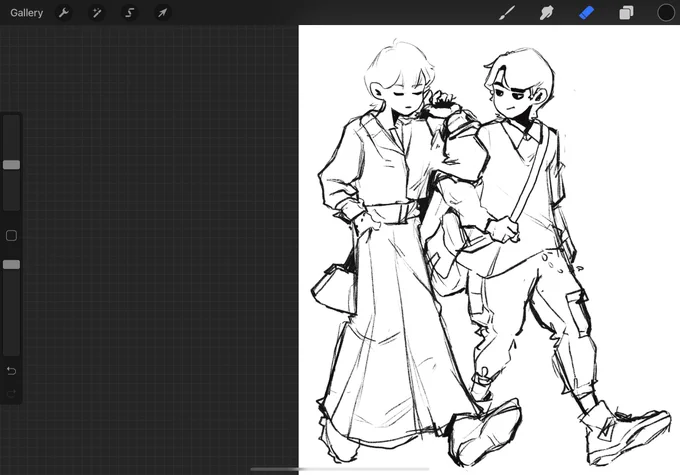Undo the last stroke
The height and width of the screenshot is (475, 680).
tap(11, 371)
